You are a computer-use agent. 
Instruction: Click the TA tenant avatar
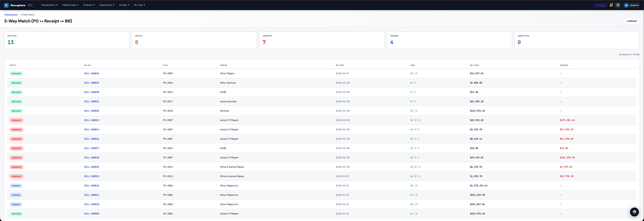(x=626, y=5)
